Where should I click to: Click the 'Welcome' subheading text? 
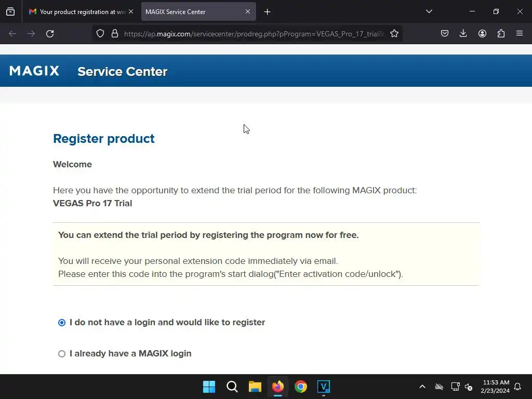pyautogui.click(x=72, y=164)
